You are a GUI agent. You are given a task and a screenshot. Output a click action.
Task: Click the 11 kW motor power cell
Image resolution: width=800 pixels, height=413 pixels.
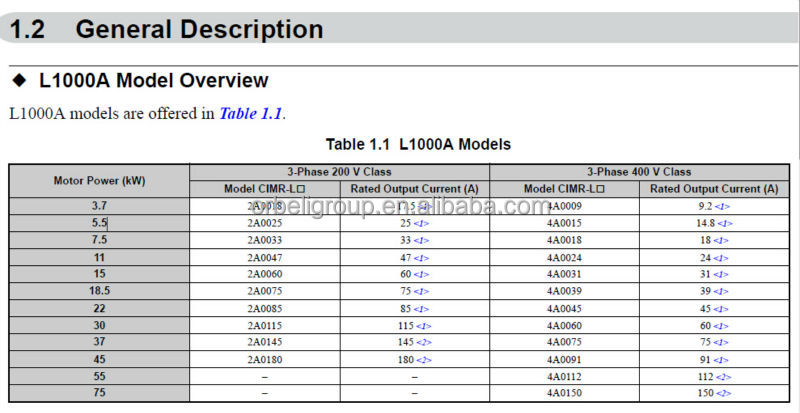pyautogui.click(x=99, y=257)
